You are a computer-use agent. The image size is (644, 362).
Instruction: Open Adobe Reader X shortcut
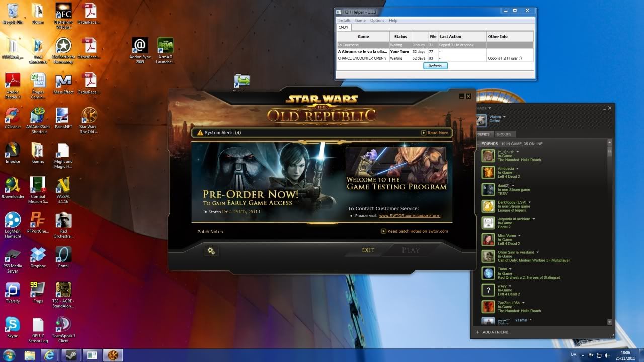[x=13, y=86]
